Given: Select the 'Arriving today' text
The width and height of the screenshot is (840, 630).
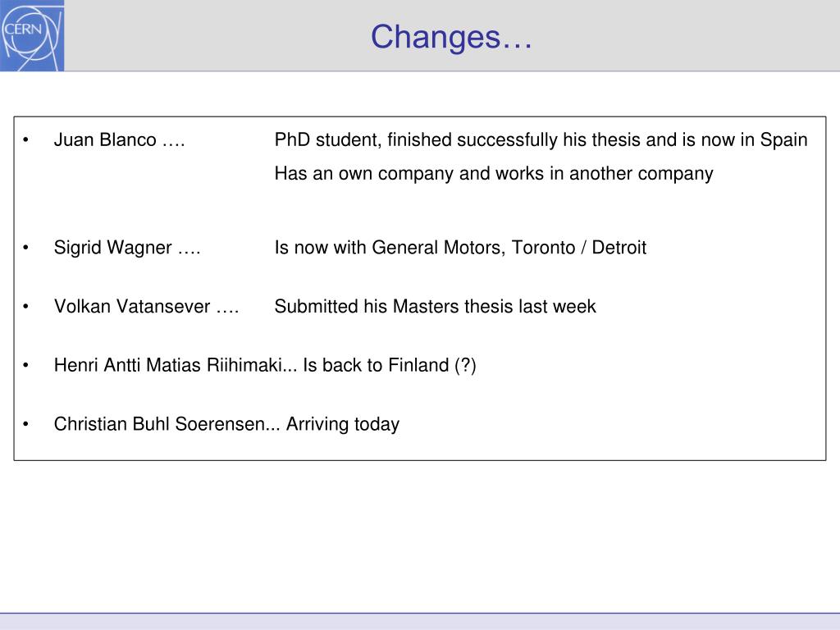Looking at the screenshot, I should pos(343,424).
